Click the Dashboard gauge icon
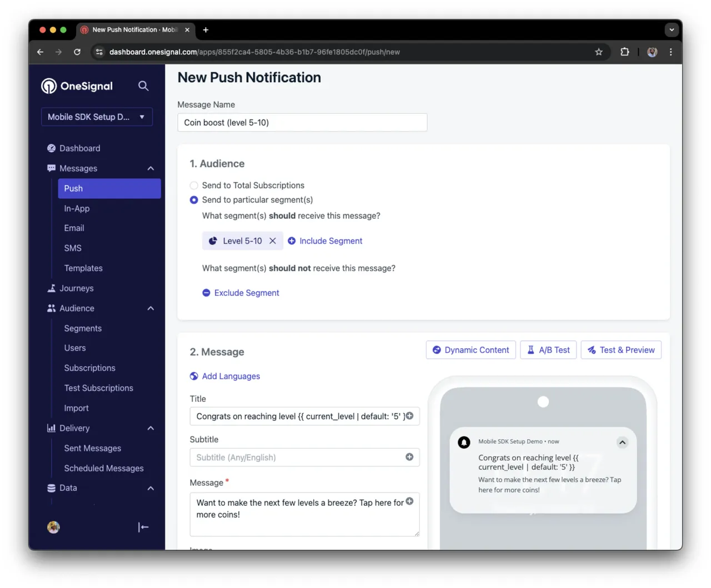The image size is (711, 588). click(x=51, y=148)
